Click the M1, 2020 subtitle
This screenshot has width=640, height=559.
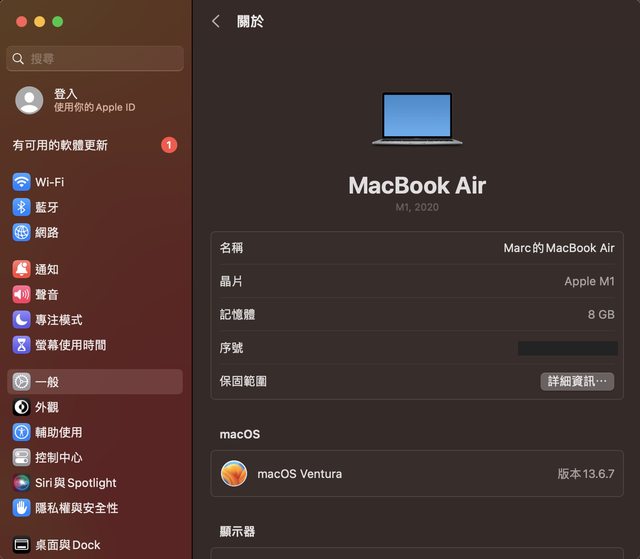point(417,207)
